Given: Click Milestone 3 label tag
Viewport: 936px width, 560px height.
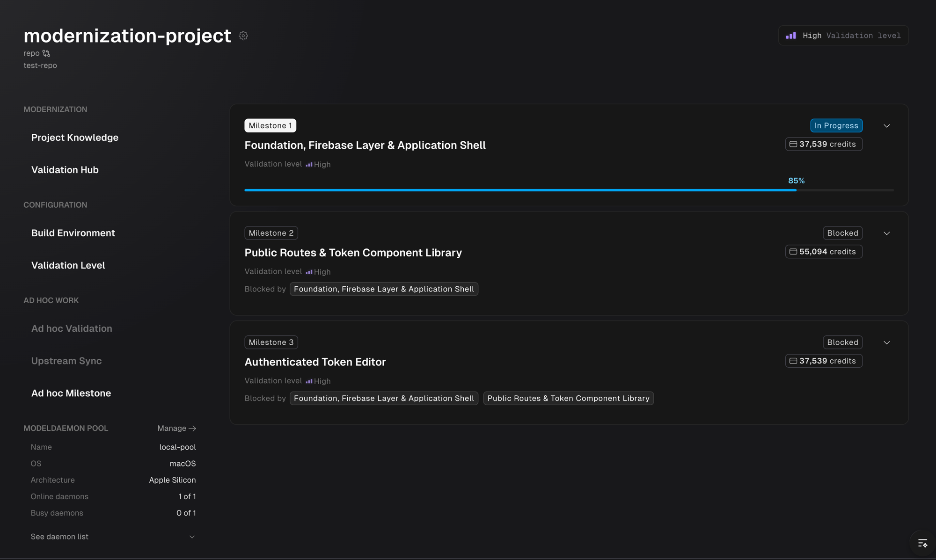Looking at the screenshot, I should coord(271,342).
